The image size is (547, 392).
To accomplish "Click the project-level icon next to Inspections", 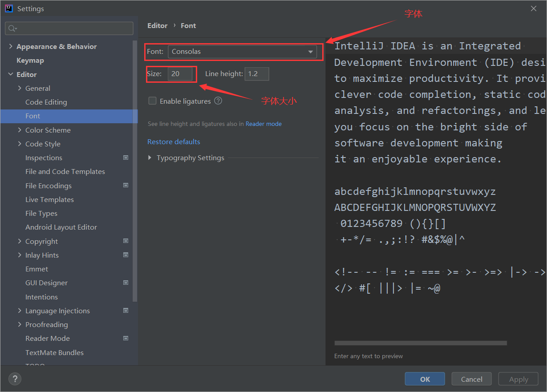I will tap(126, 158).
